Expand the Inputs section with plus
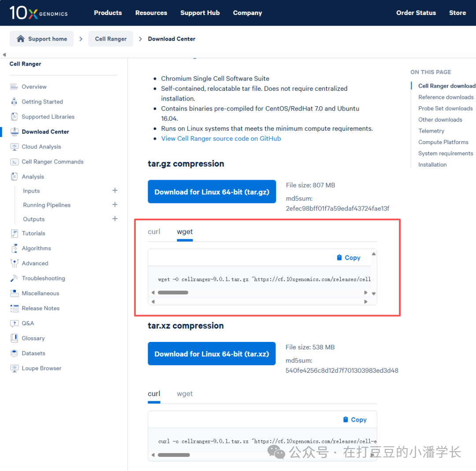Viewport: 476px width, 471px height. pyautogui.click(x=115, y=191)
